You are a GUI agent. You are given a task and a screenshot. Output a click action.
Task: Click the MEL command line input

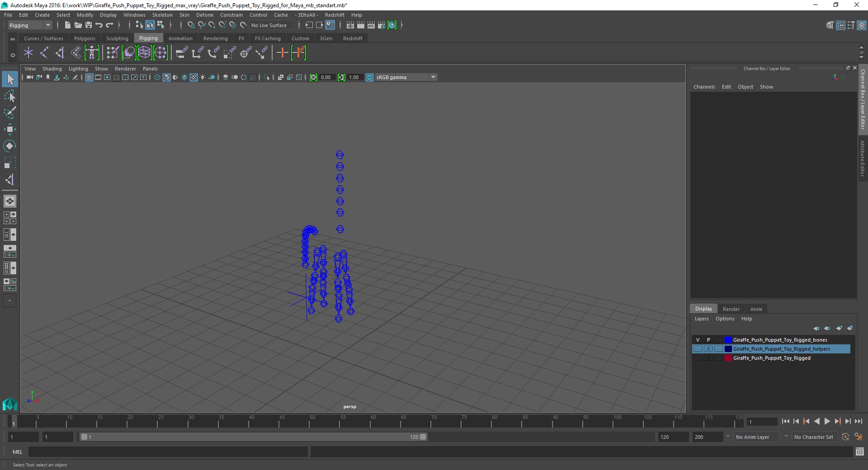[168, 451]
